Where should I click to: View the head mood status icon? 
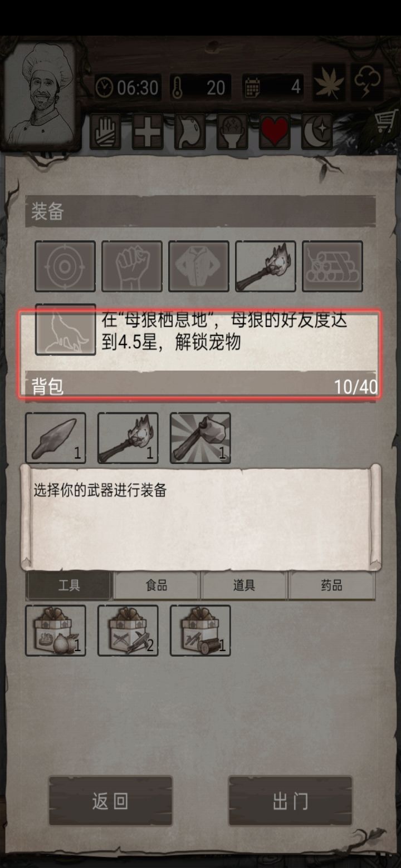tap(232, 132)
